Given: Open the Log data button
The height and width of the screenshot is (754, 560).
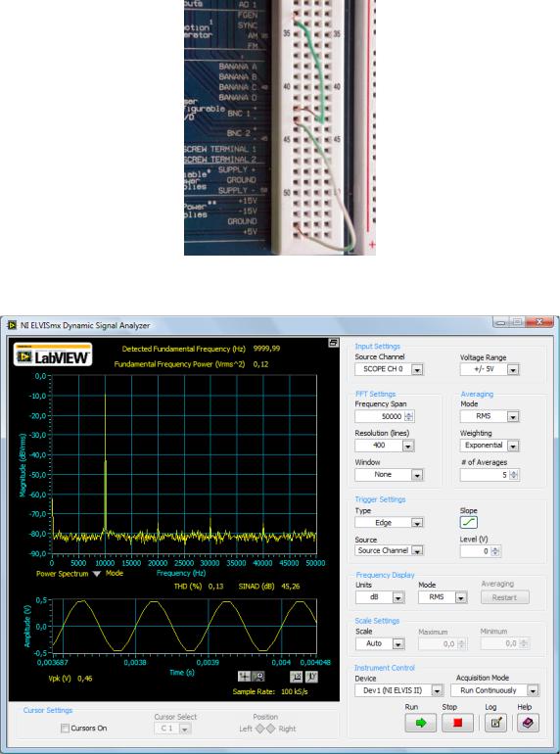Looking at the screenshot, I should point(495,723).
